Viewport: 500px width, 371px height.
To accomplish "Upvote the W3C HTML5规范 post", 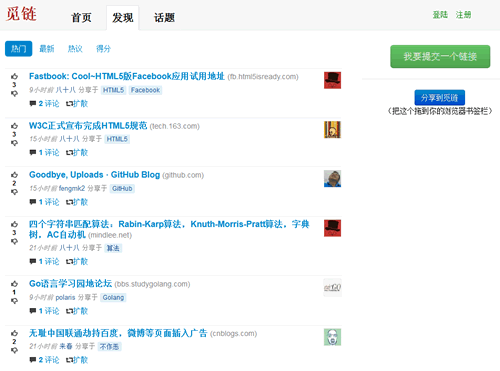I will coord(14,126).
